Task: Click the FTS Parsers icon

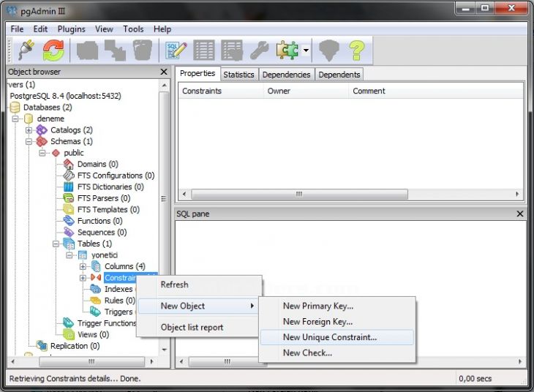Action: [x=69, y=198]
